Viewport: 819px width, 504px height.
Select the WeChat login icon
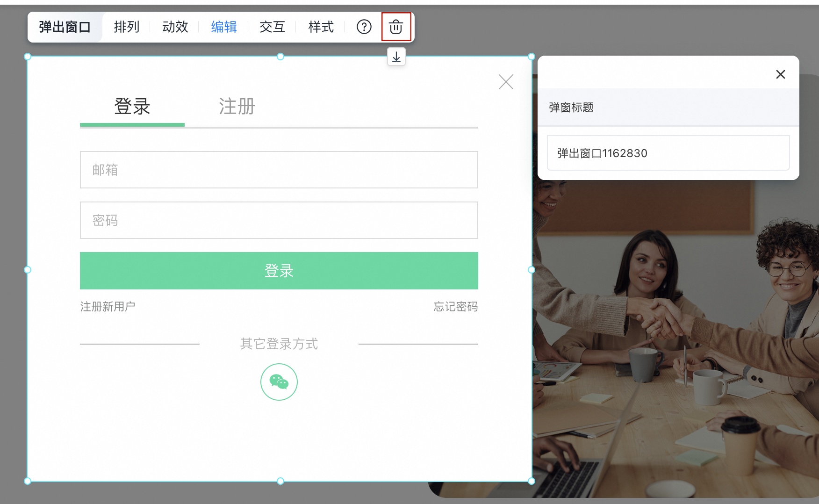[x=279, y=382]
